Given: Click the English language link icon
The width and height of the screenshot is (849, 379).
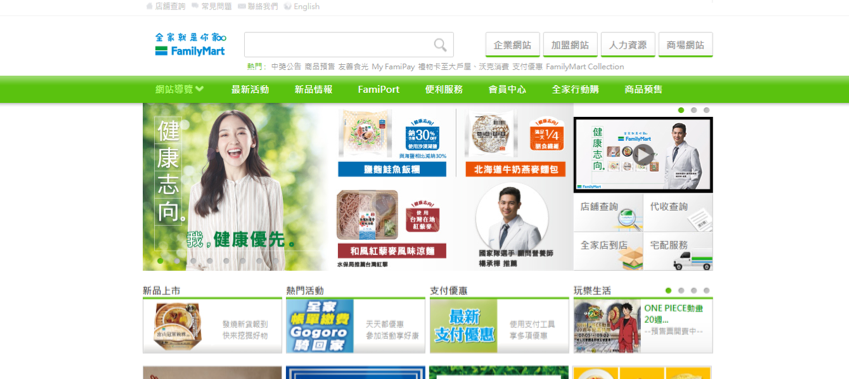Looking at the screenshot, I should click(x=288, y=6).
